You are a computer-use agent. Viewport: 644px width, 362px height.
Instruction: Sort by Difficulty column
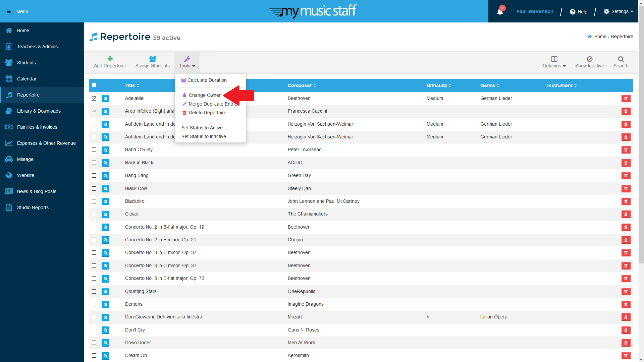point(439,85)
